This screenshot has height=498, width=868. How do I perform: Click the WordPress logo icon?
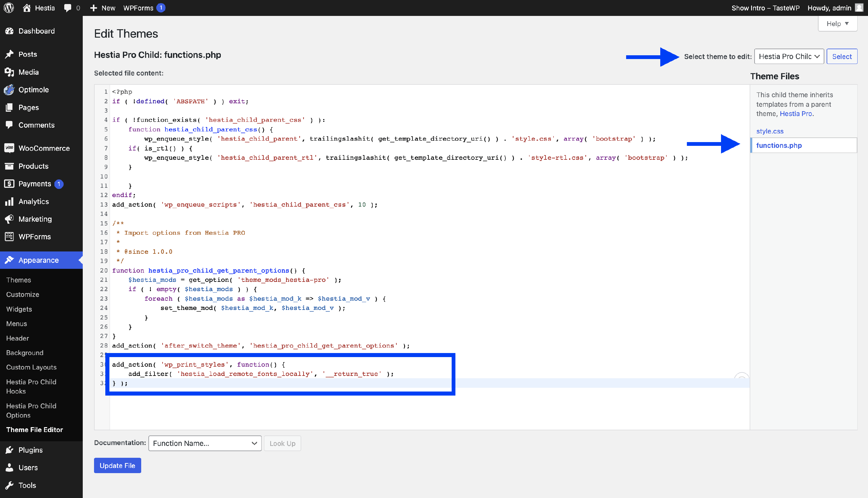click(9, 8)
